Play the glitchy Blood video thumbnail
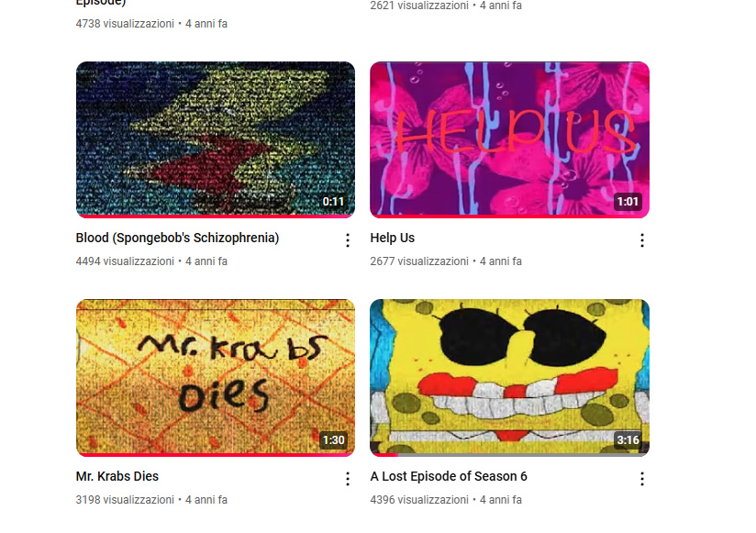This screenshot has width=756, height=533. coord(216,139)
